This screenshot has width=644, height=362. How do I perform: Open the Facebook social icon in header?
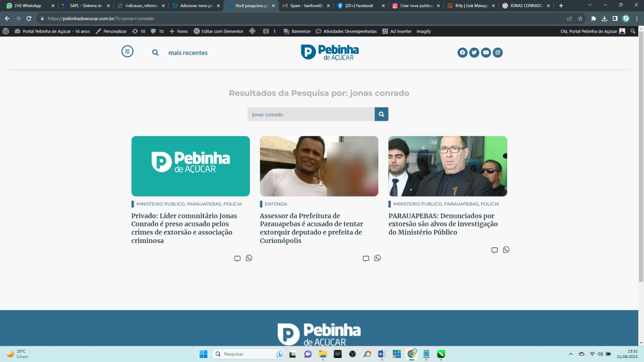point(462,53)
